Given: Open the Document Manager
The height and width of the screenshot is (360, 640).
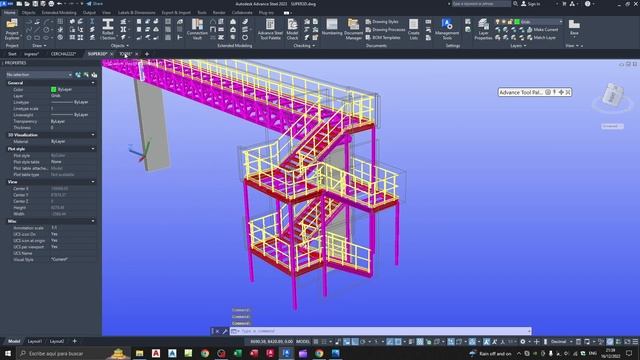Looking at the screenshot, I should point(353,29).
